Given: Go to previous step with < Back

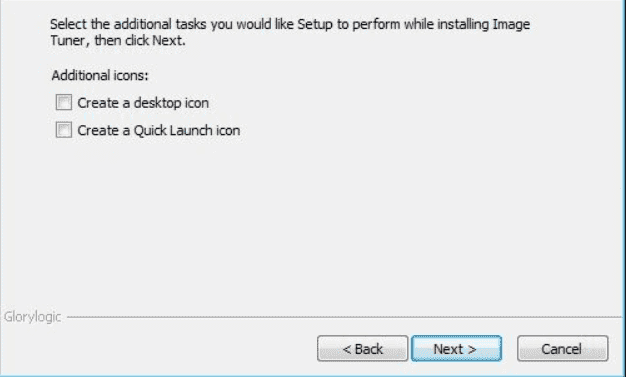Looking at the screenshot, I should [363, 349].
